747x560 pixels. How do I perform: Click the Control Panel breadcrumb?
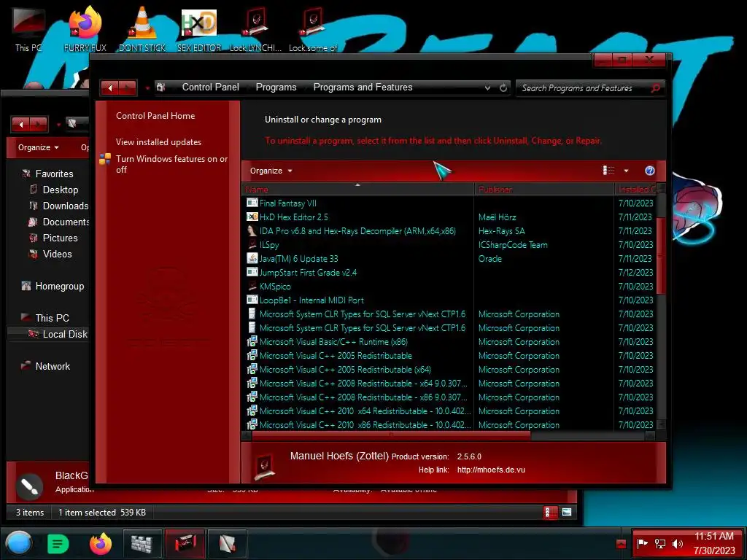coord(211,87)
